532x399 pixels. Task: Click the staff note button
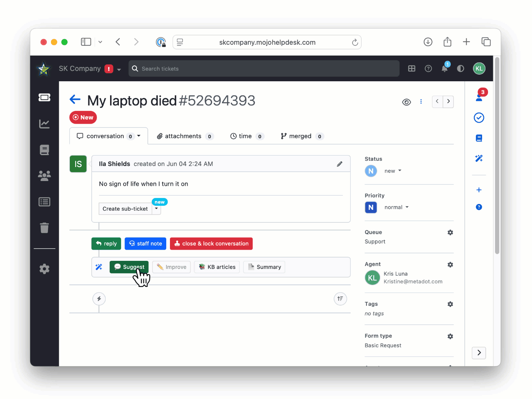[x=146, y=244]
